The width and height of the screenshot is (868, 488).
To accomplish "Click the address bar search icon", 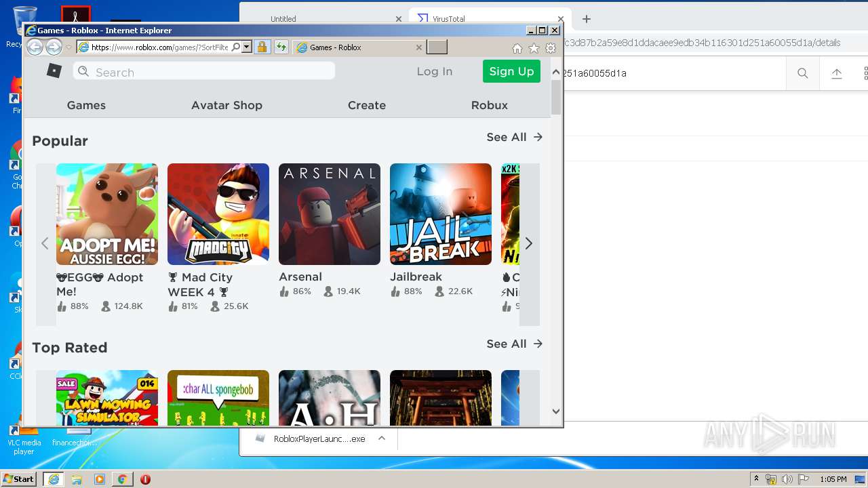I will click(x=236, y=47).
